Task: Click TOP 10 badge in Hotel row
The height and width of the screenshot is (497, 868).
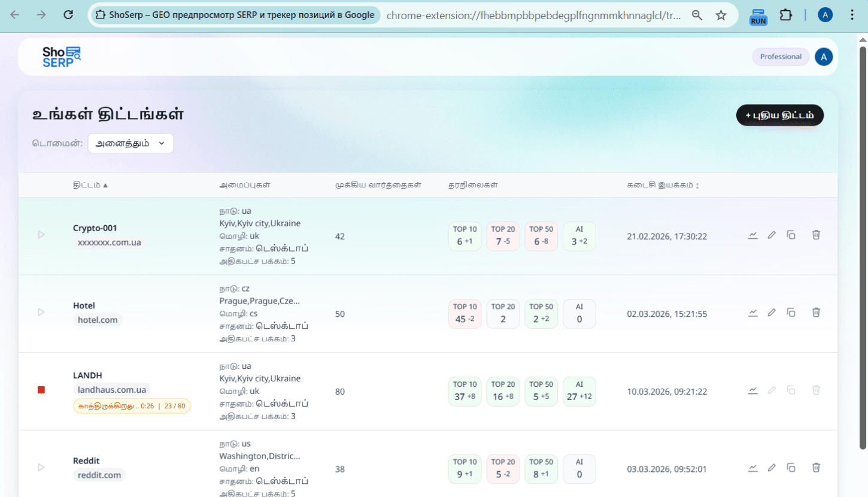Action: (465, 314)
